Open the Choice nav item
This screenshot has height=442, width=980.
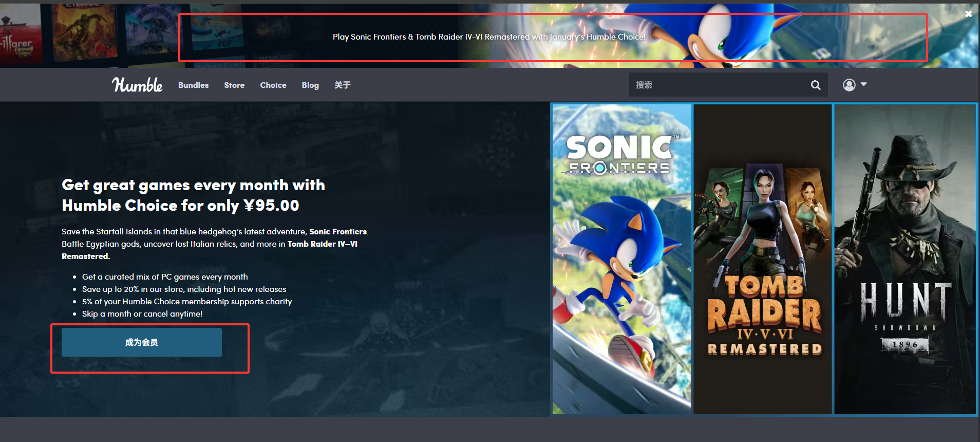[273, 85]
